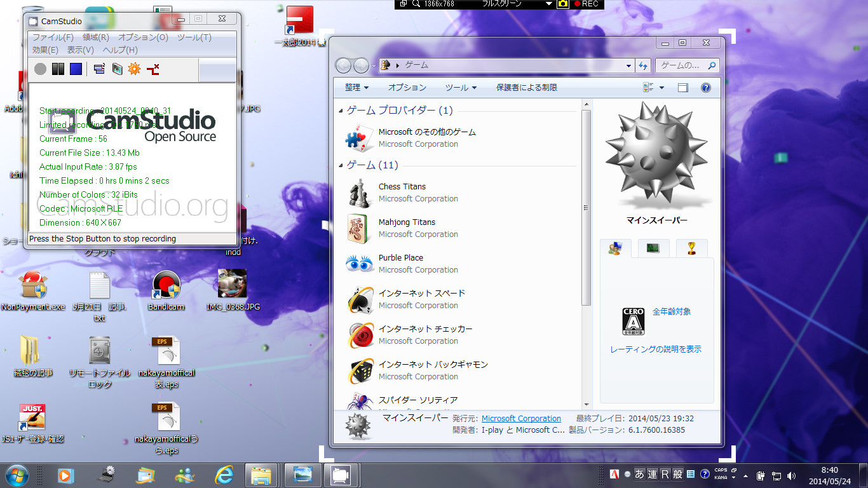Open the ツール dropdown in the Games window
Screen dimensions: 868x488
pos(461,88)
